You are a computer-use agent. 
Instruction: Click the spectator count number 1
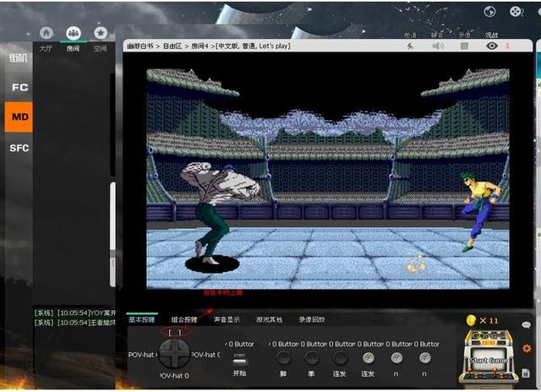507,46
